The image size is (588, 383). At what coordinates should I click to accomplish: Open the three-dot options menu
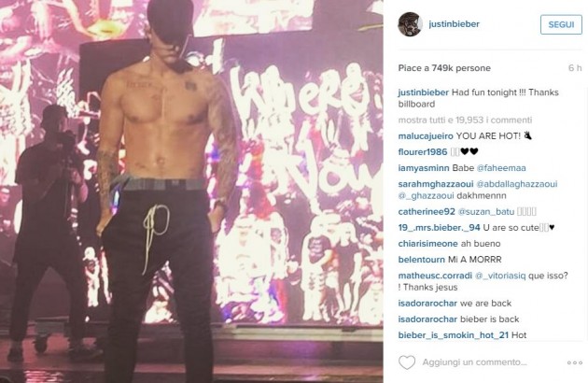point(575,362)
